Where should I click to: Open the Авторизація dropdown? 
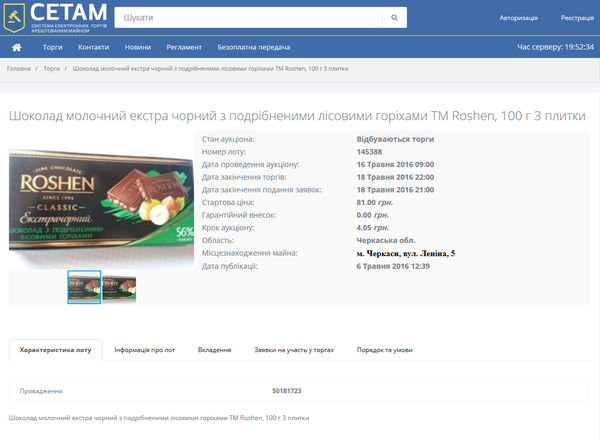[522, 18]
